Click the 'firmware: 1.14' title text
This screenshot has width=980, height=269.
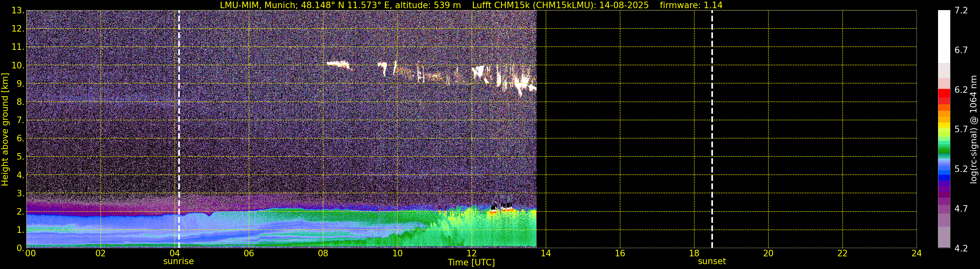click(x=691, y=5)
